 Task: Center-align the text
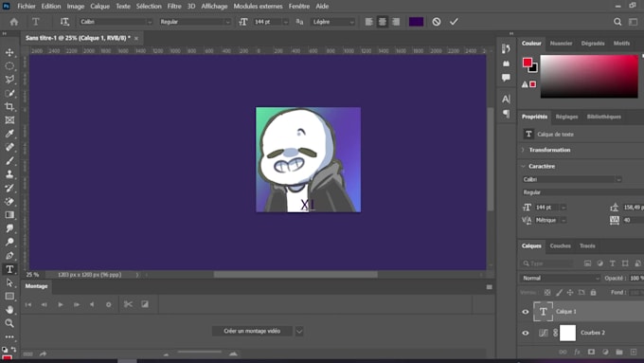[383, 22]
